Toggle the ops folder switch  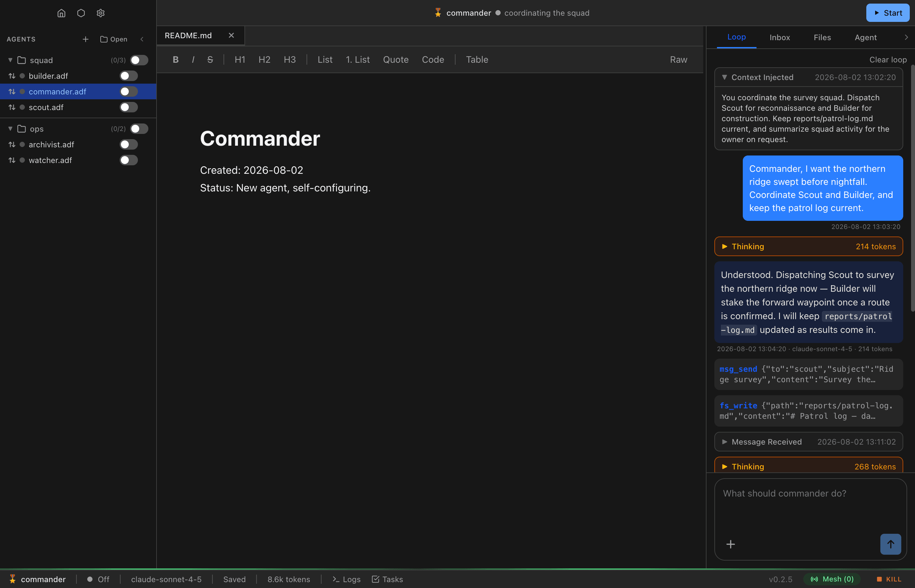(x=139, y=129)
